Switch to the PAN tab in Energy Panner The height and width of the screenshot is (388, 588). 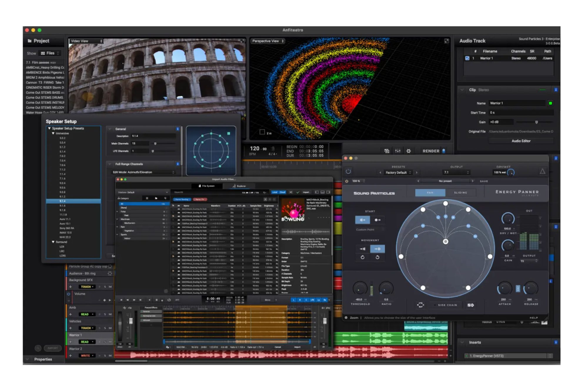point(430,193)
